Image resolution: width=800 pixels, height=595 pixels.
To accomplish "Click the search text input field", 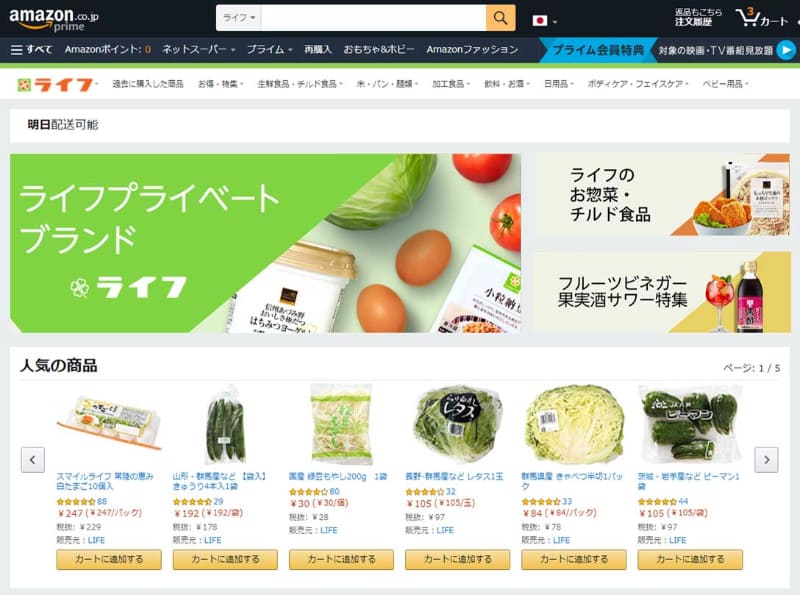I will (x=373, y=18).
